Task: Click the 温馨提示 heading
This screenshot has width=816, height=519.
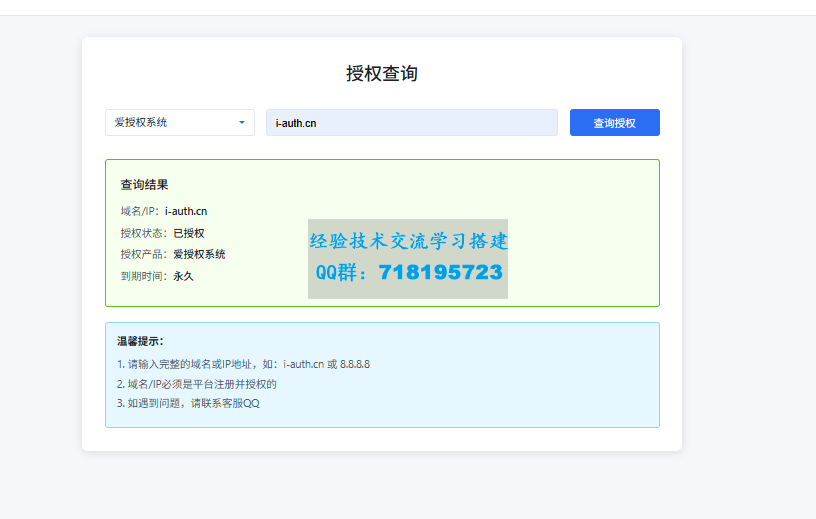Action: click(140, 341)
